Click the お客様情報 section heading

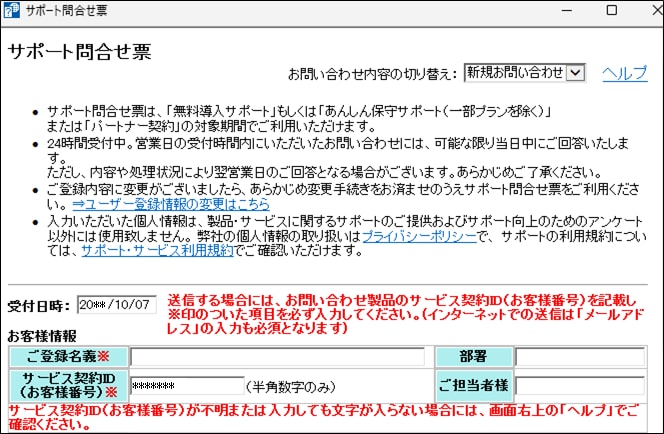coord(42,335)
